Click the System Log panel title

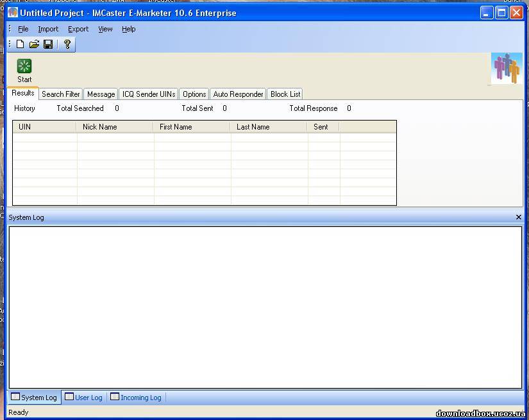pyautogui.click(x=26, y=217)
